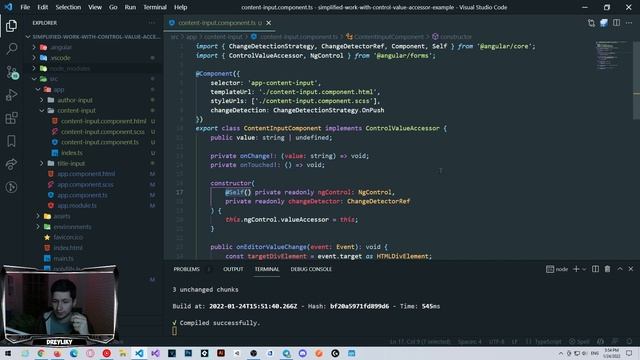Switch to the Debug Console tab
Image resolution: width=640 pixels, height=360 pixels.
click(311, 269)
